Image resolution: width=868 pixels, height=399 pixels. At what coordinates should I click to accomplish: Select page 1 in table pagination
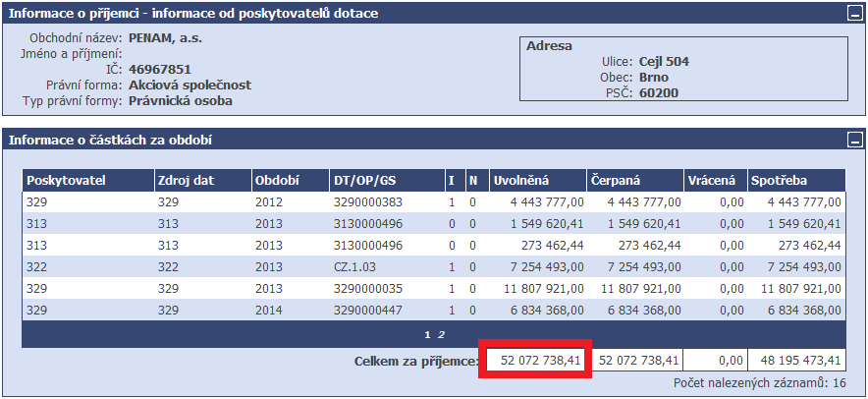[427, 335]
